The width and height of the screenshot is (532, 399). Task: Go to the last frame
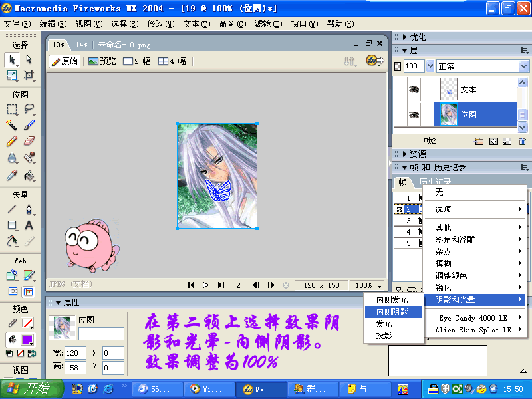click(x=221, y=285)
